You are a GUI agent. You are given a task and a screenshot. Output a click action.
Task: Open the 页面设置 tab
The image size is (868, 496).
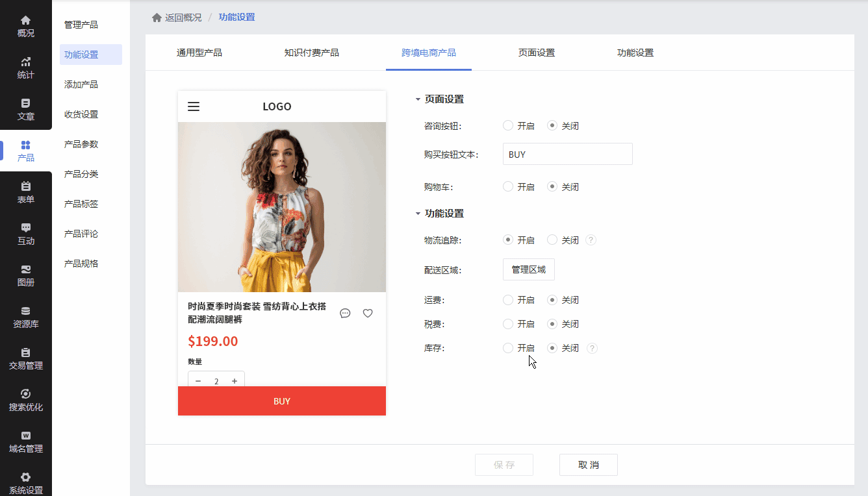point(537,53)
